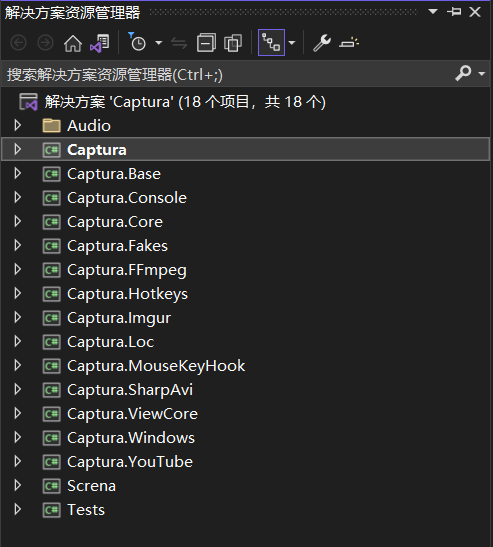Open pending changes filter dropdown arrow
493x547 pixels.
click(x=159, y=43)
